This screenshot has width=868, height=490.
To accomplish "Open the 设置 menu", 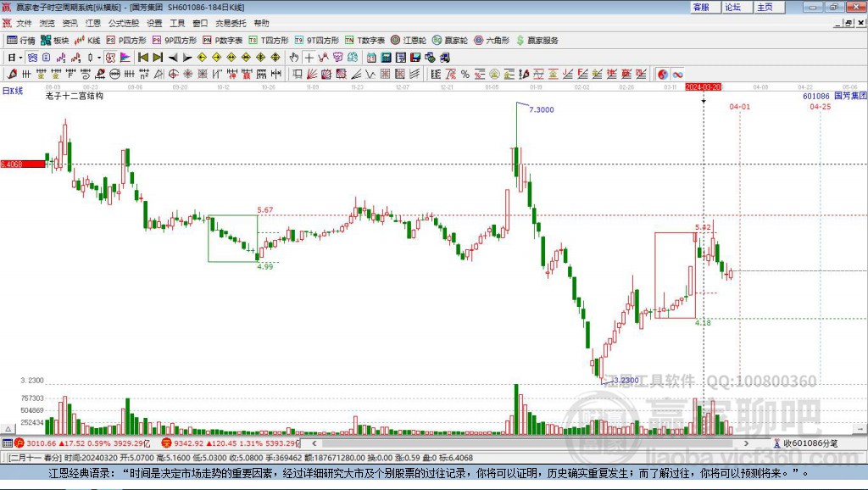I will (154, 23).
